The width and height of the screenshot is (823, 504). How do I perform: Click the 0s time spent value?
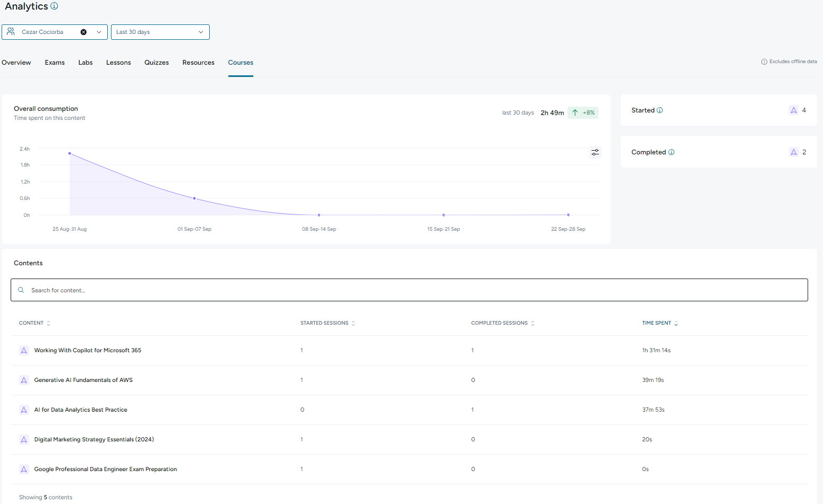pos(645,469)
